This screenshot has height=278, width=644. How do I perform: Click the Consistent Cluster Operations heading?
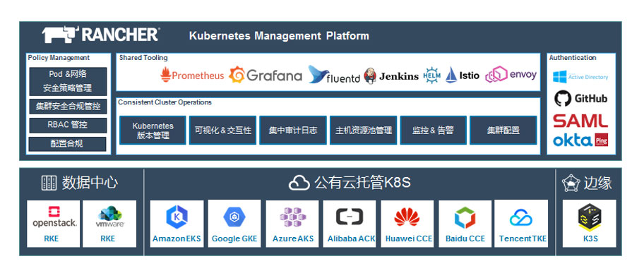point(165,102)
